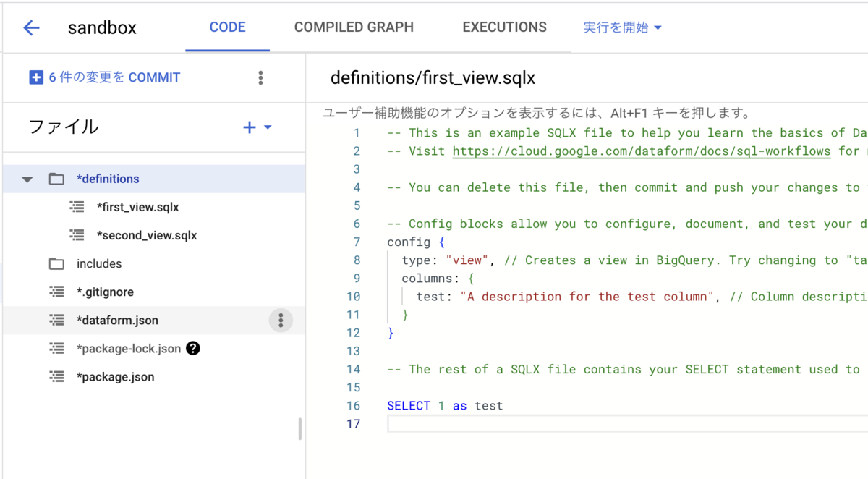Screen dimensions: 868x479
Task: Open the dataform.json three-dot actions menu
Action: click(x=281, y=320)
